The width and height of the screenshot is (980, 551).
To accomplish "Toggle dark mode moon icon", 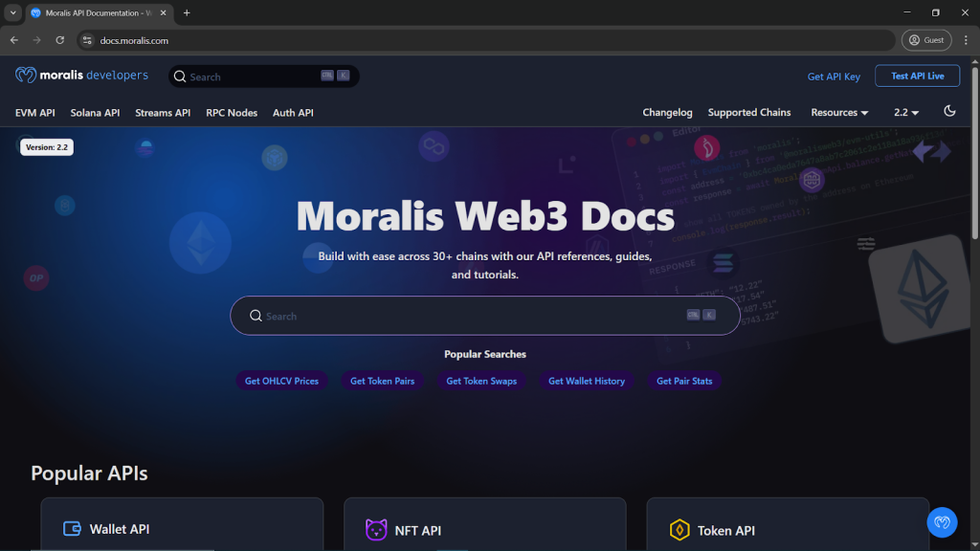I will click(949, 111).
